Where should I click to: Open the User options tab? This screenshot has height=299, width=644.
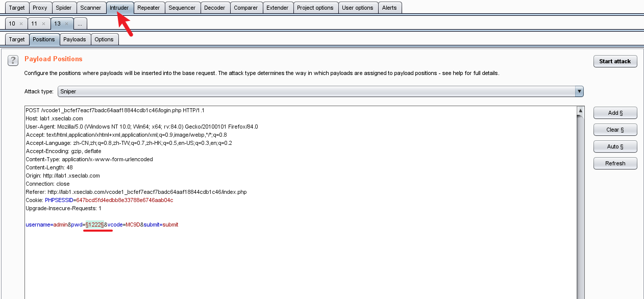coord(358,8)
